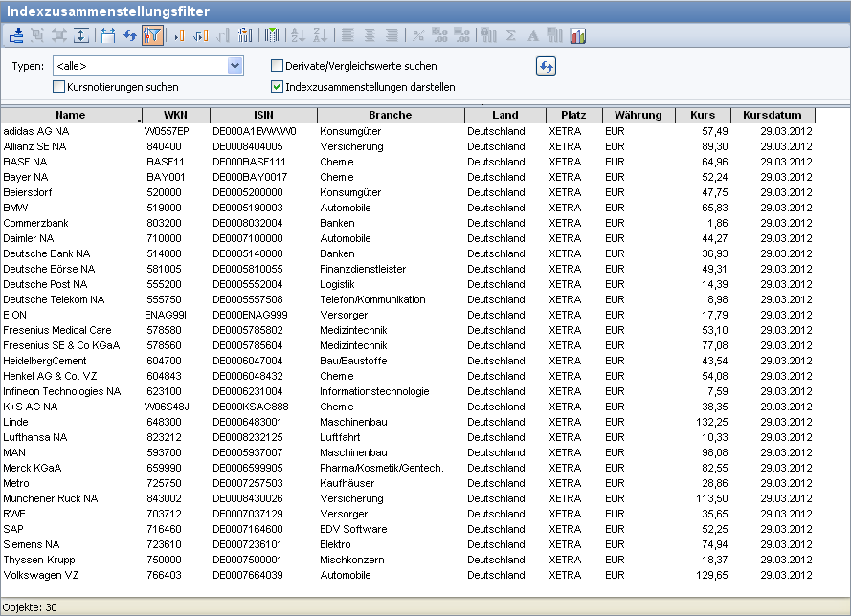
Task: Sort table by Name column header
Action: 71,116
